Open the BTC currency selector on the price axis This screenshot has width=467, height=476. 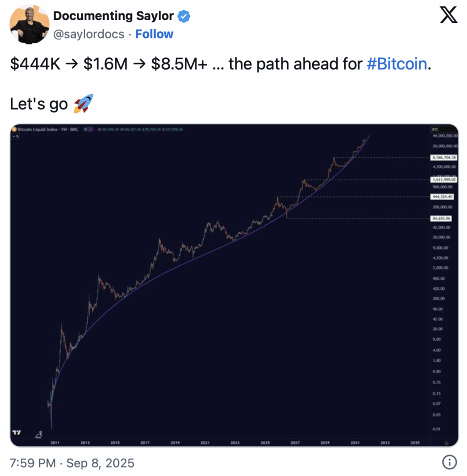[435, 129]
